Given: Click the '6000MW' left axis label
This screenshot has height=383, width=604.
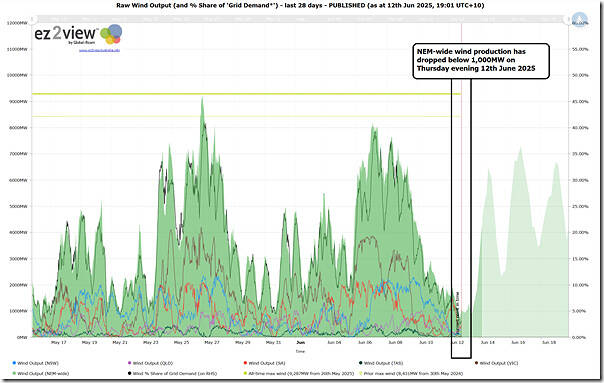Looking at the screenshot, I should (x=18, y=180).
